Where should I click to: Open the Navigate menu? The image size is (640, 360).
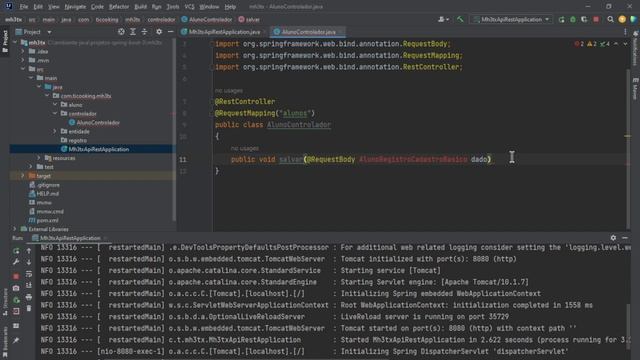pos(75,7)
